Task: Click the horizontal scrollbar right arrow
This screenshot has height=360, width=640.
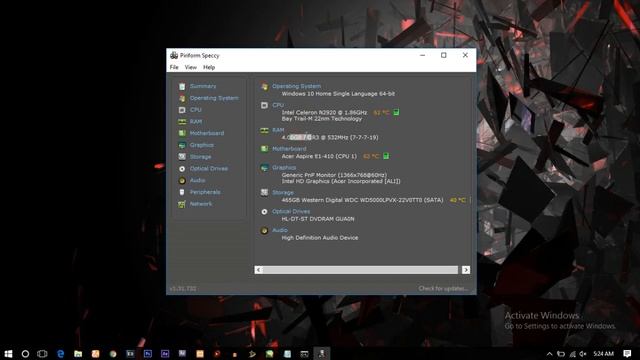Action: (x=466, y=270)
